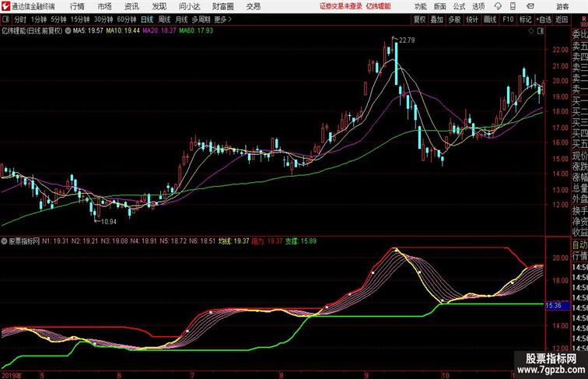588x379 pixels.
Task: Click the 现价 row in right panel
Action: click(579, 156)
